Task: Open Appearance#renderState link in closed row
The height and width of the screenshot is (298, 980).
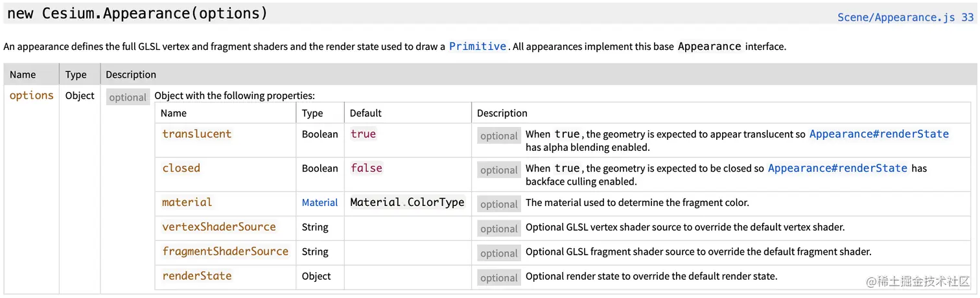Action: 837,168
